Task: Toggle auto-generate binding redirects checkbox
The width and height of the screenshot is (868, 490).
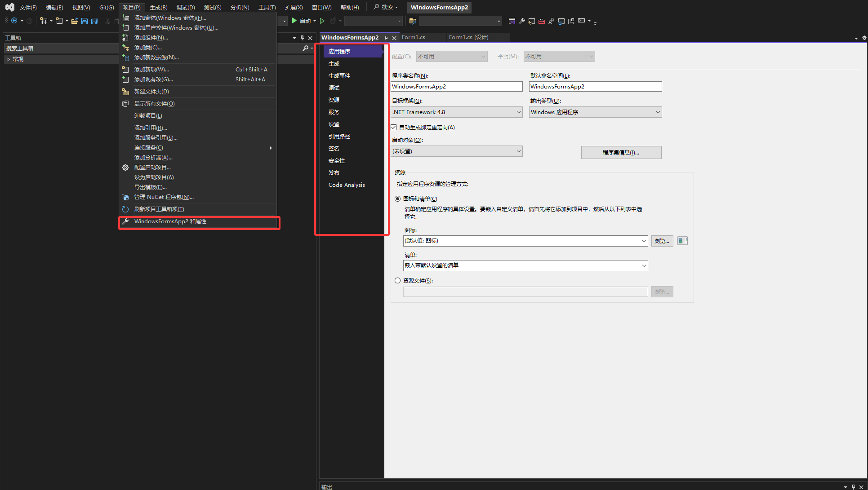Action: (394, 128)
